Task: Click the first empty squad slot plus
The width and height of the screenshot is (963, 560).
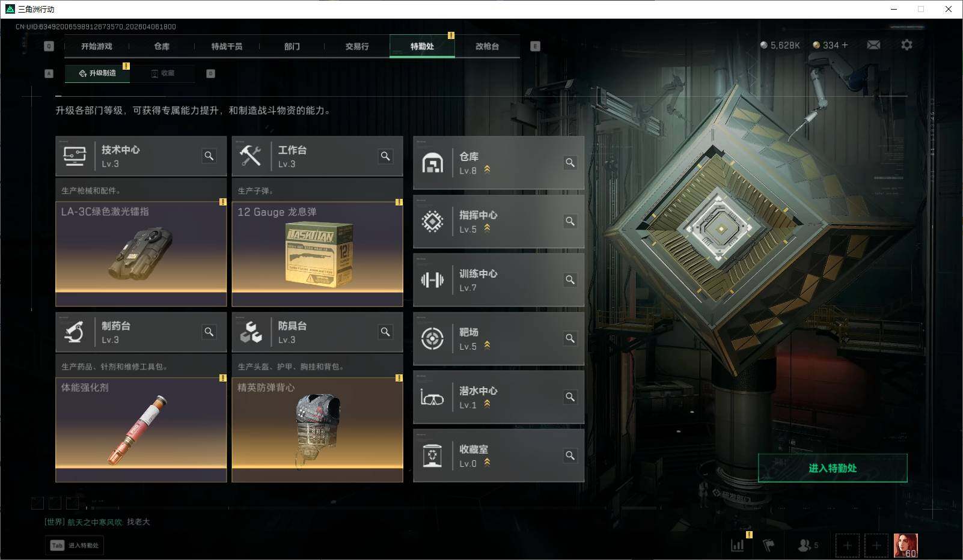Action: (x=847, y=546)
